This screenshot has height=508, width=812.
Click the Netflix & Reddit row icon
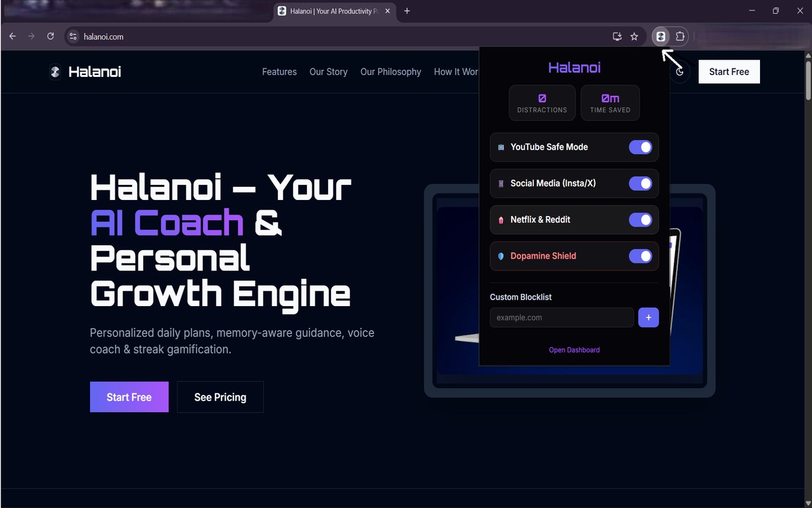pyautogui.click(x=501, y=220)
